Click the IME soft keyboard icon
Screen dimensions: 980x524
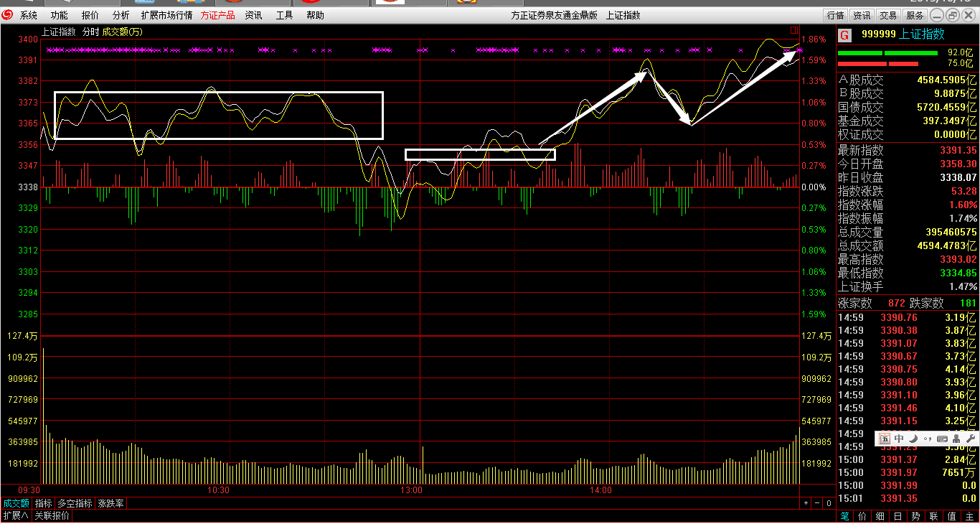[x=942, y=439]
